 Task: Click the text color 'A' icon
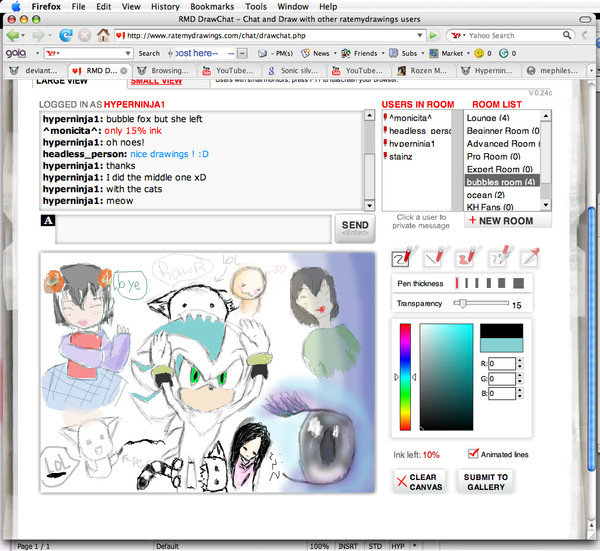point(48,220)
